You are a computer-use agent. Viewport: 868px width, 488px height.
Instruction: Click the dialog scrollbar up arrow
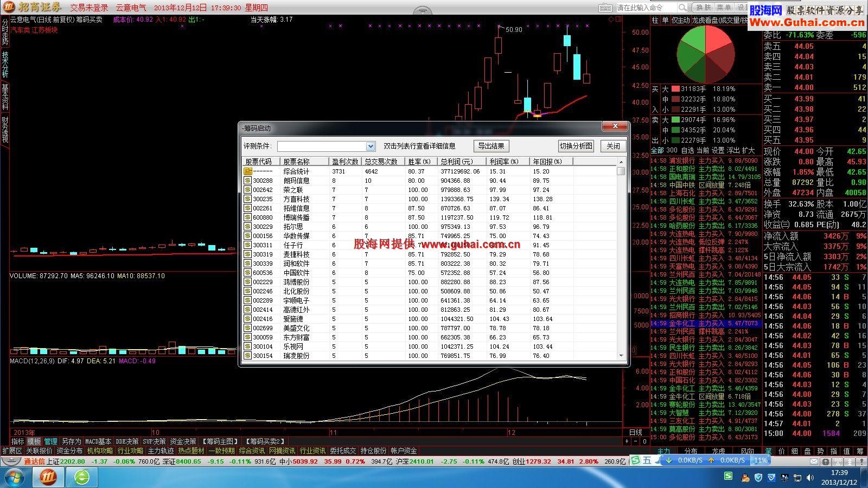pos(621,162)
